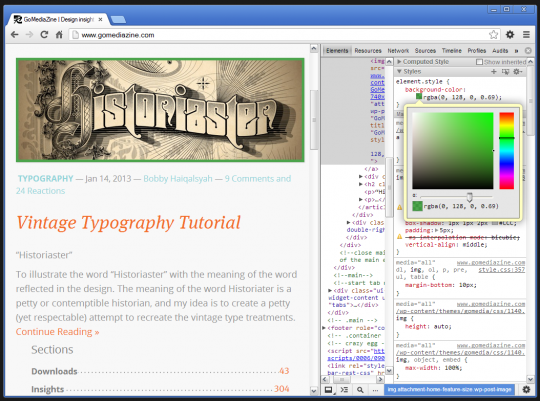Screen dimensions: 540x401
Task: Open the extension gear icon beside the address bar
Action: (510, 34)
